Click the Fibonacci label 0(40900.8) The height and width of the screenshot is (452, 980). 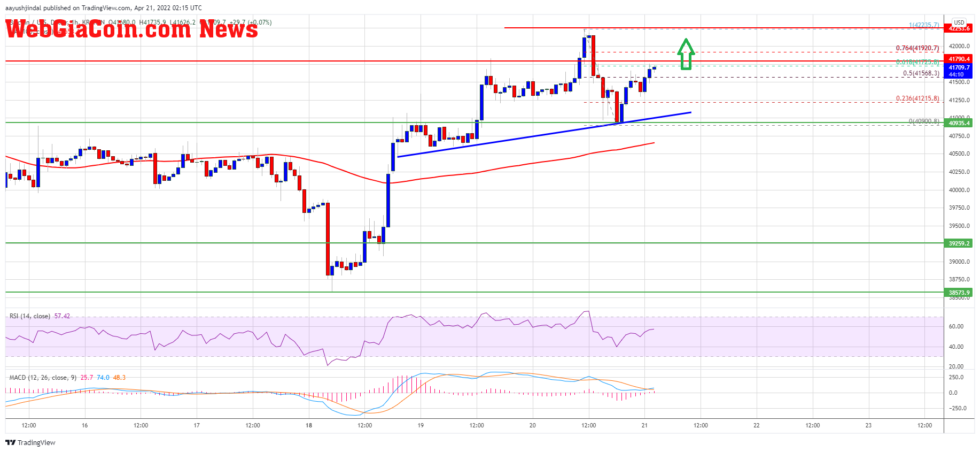pos(924,121)
